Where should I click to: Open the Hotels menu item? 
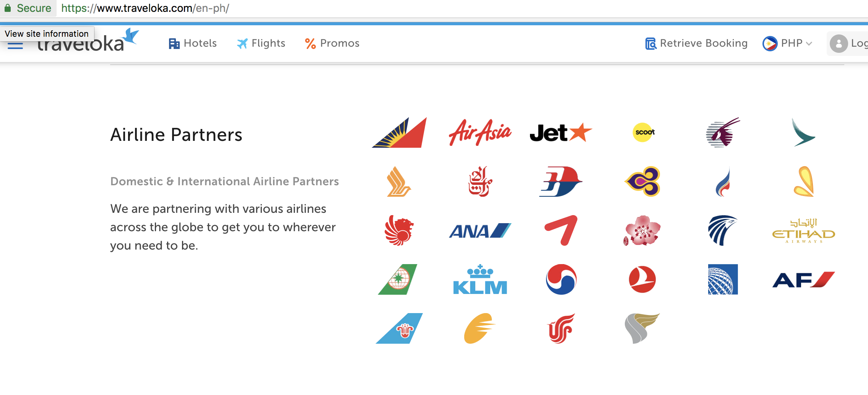pyautogui.click(x=193, y=43)
